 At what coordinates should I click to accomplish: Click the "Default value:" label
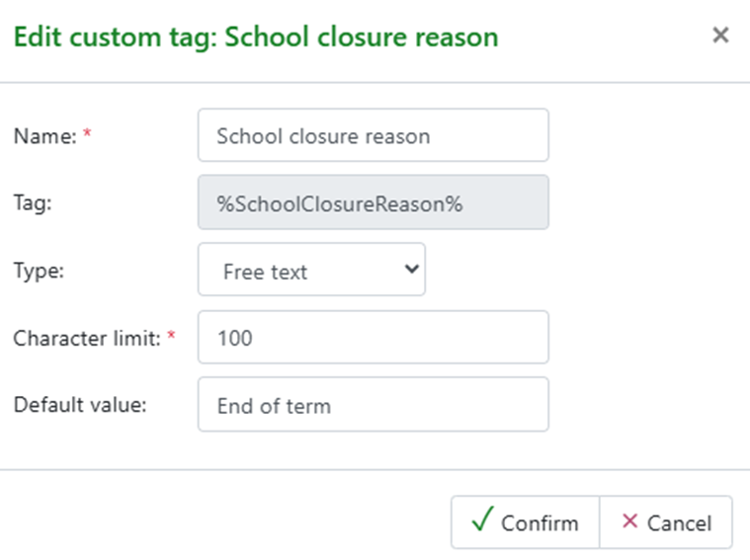point(79,404)
